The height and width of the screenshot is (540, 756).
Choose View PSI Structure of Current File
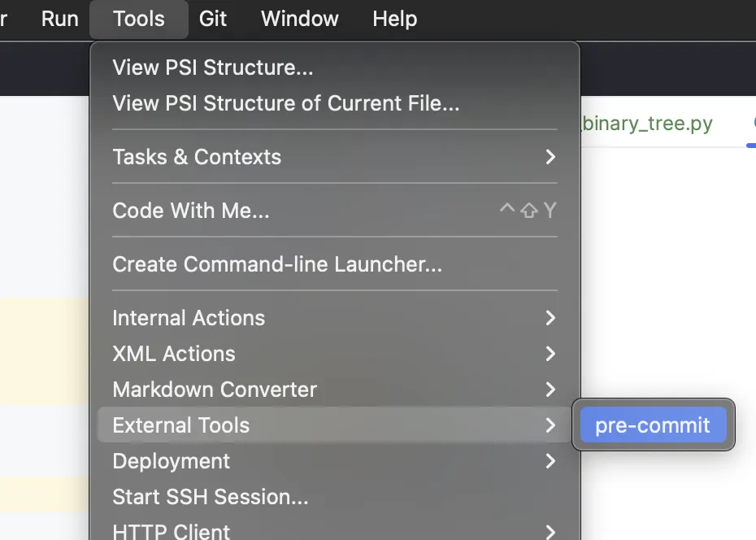point(286,103)
